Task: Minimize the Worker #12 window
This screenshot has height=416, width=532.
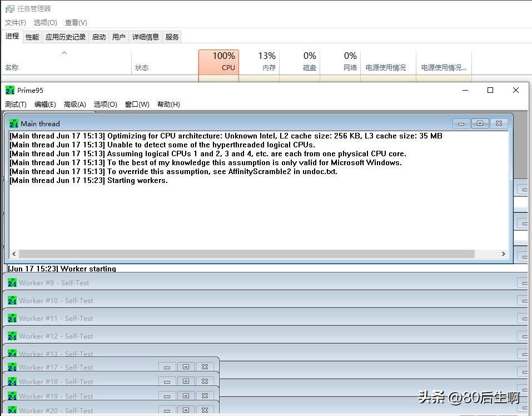Action: [x=523, y=336]
